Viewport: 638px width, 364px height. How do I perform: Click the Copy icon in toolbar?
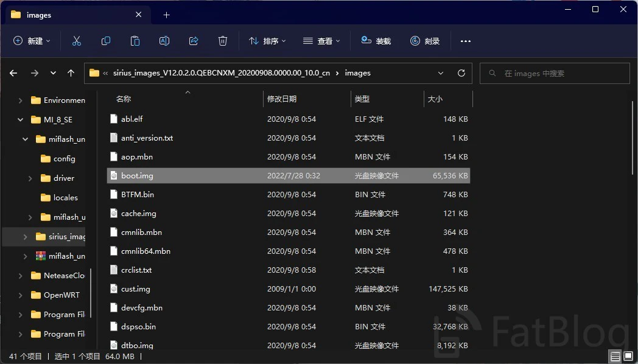click(x=106, y=41)
